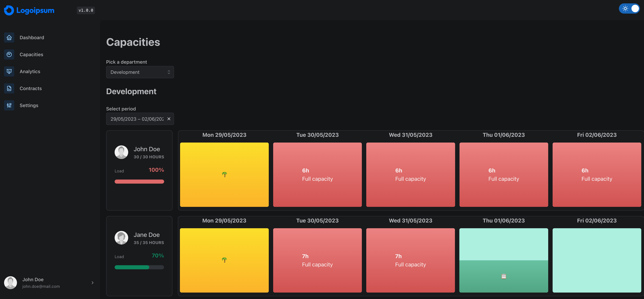Expand user menu chevron beside John Doe
The image size is (644, 299).
click(x=93, y=283)
